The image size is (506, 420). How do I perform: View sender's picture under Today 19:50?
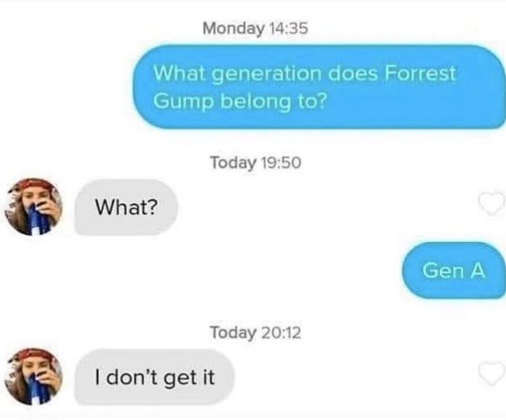click(34, 207)
